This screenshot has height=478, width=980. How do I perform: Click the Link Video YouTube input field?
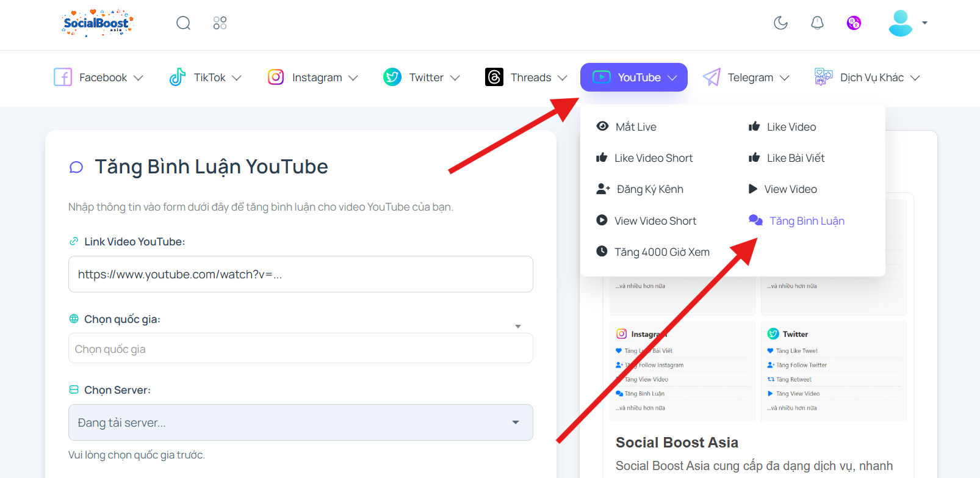pos(301,274)
